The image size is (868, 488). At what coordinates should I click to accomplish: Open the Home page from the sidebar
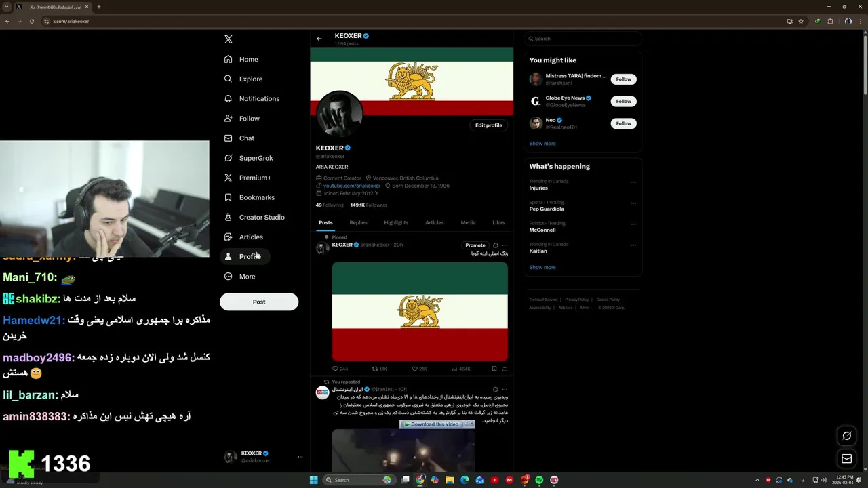tap(241, 59)
